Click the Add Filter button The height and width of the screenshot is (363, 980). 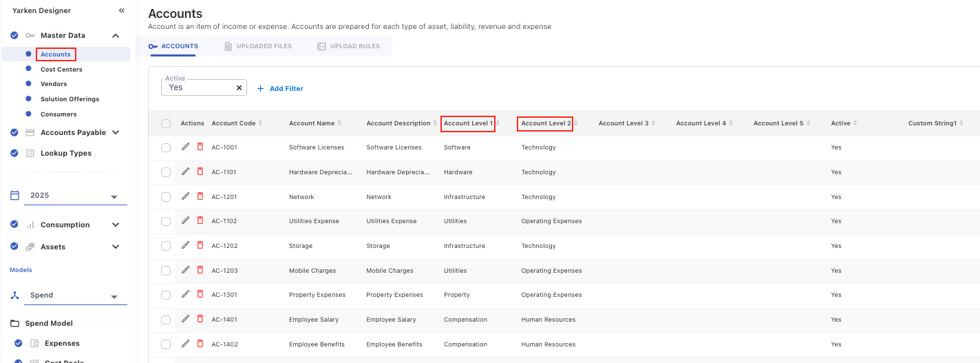[x=280, y=89]
